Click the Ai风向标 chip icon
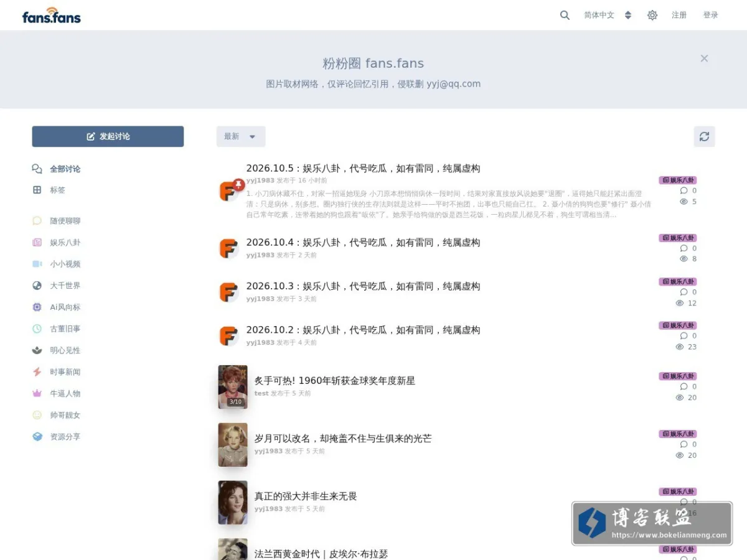Image resolution: width=747 pixels, height=560 pixels. pos(37,307)
